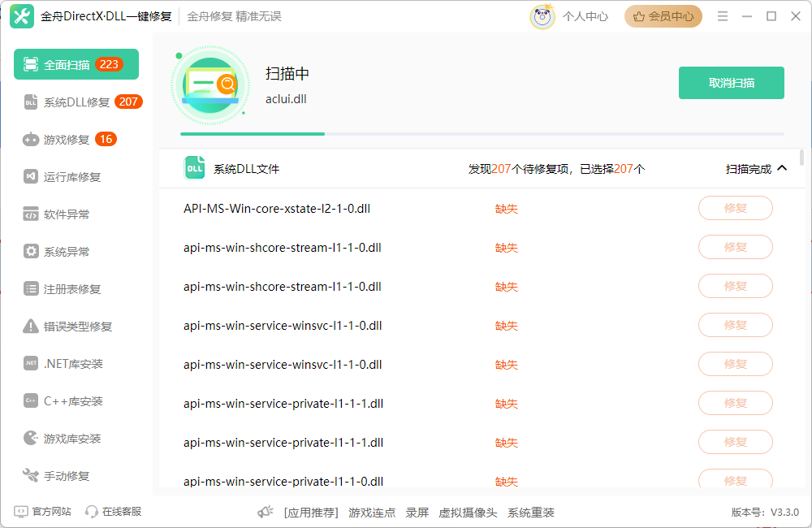Click the 软件异常 code icon

tap(31, 214)
